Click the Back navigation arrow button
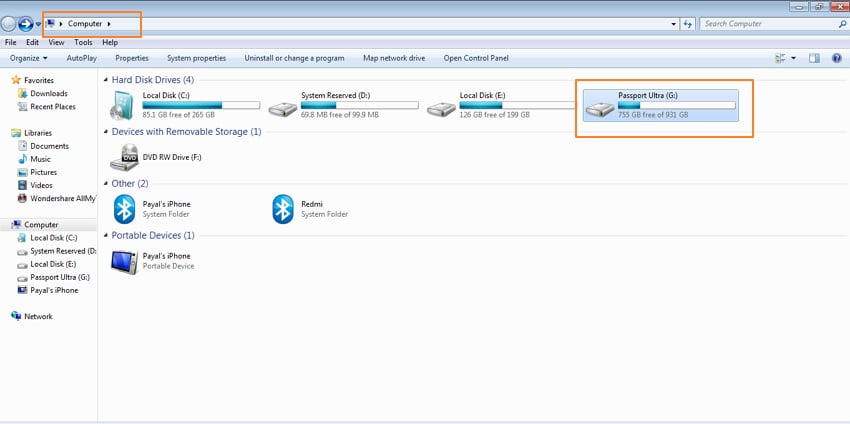 (8, 24)
